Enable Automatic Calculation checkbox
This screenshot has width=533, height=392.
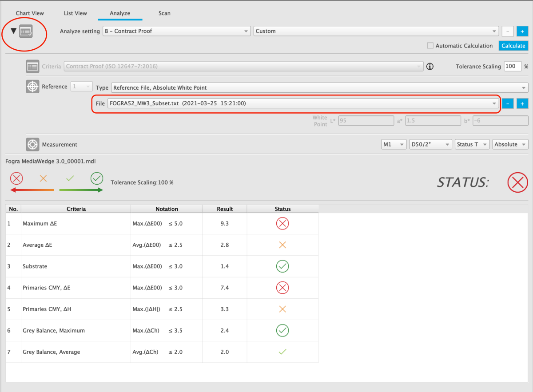pyautogui.click(x=430, y=46)
